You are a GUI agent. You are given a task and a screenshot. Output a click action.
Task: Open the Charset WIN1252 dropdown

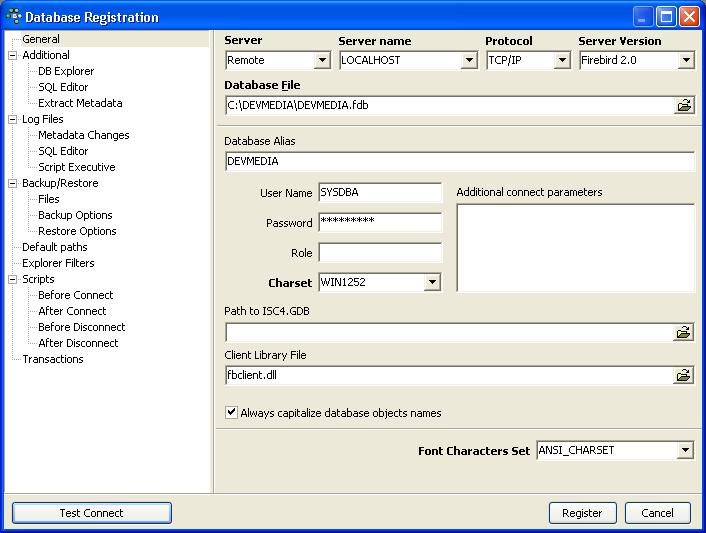coord(432,283)
